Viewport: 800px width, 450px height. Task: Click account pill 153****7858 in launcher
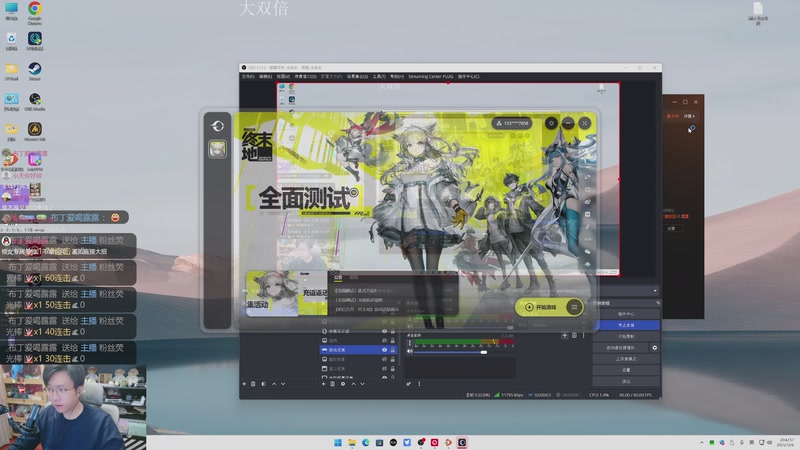pos(512,123)
